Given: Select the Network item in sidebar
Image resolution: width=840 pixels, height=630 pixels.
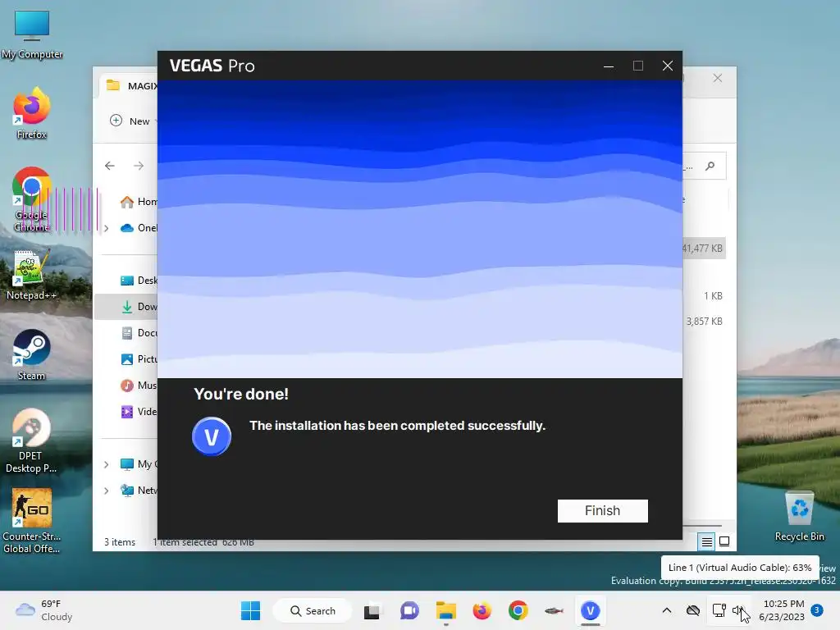Looking at the screenshot, I should (138, 491).
